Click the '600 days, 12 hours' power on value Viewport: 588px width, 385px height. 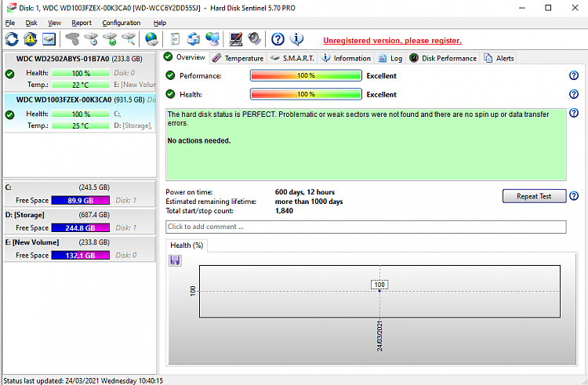pyautogui.click(x=305, y=192)
